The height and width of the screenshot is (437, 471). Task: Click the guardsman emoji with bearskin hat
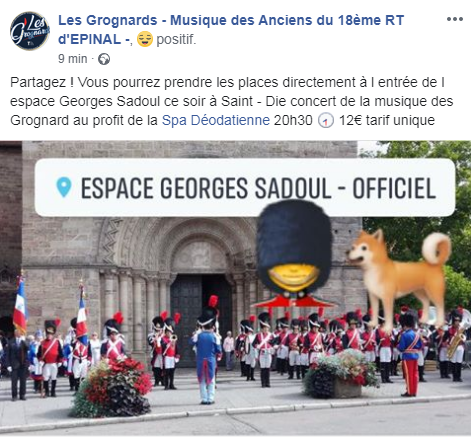point(293,254)
